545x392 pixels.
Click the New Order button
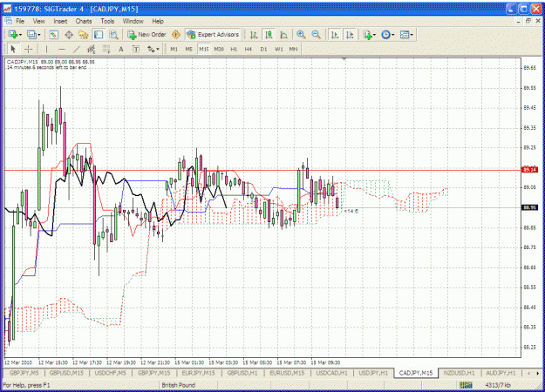tap(146, 35)
